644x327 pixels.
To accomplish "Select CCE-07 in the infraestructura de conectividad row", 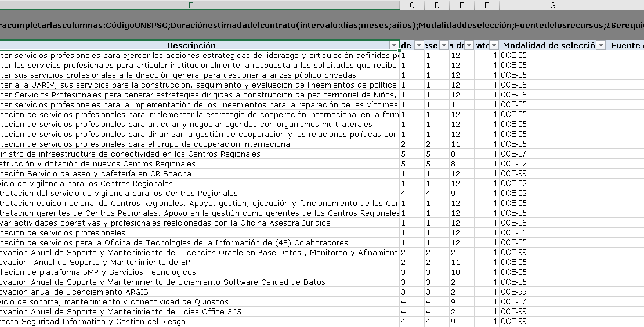I will click(x=552, y=154).
